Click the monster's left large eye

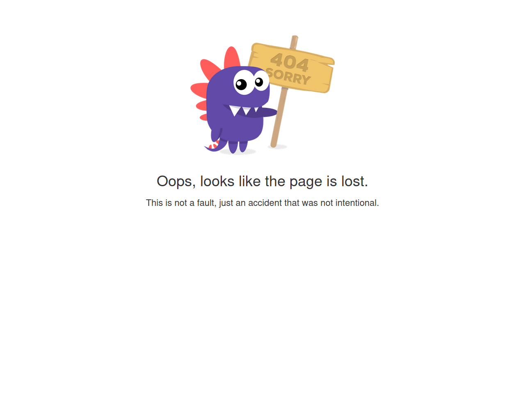244,82
